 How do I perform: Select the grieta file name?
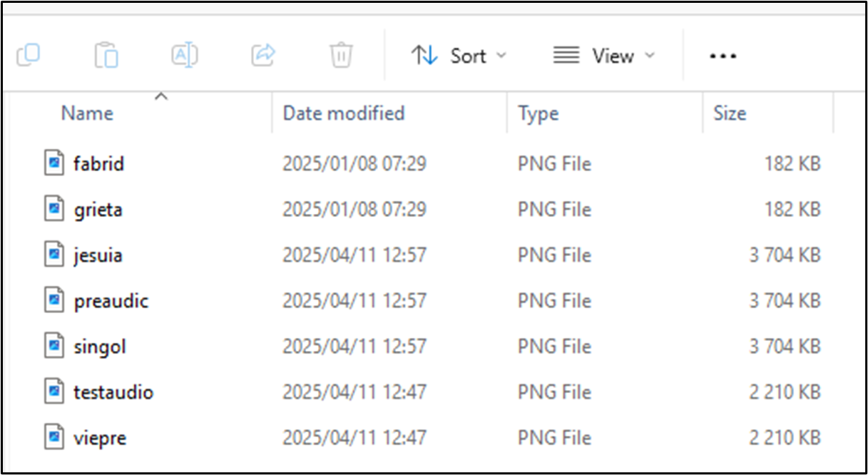click(x=98, y=210)
